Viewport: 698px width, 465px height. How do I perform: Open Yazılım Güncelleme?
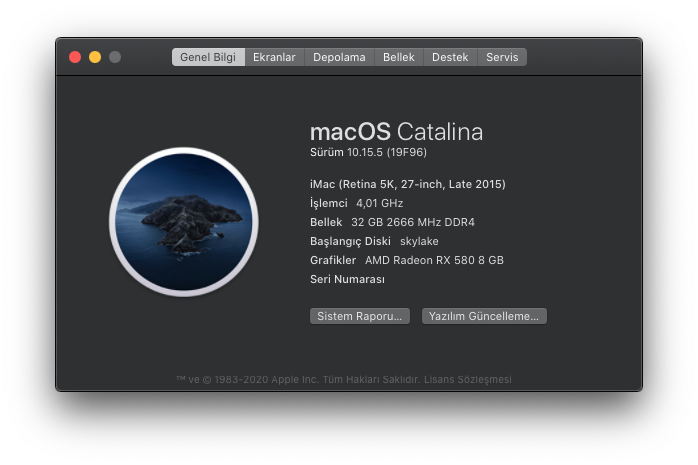point(484,316)
